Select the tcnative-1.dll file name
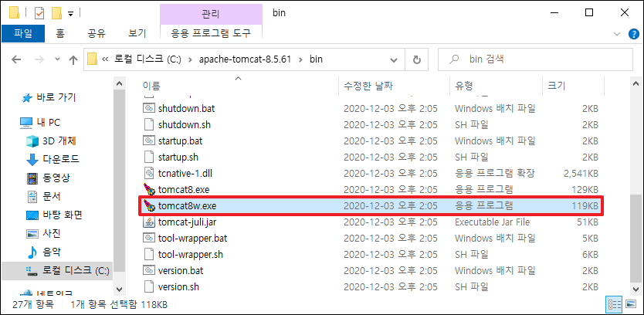 click(185, 173)
